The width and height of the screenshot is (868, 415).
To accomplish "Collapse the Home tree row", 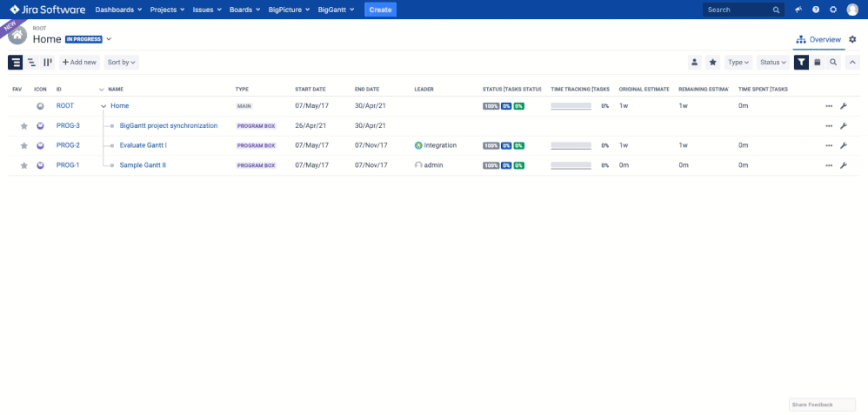I will (103, 106).
